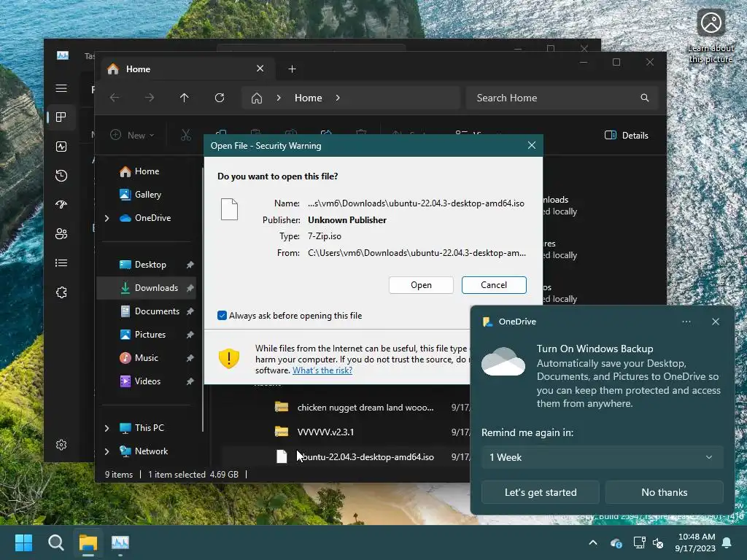Expand the This PC tree node

(x=107, y=428)
